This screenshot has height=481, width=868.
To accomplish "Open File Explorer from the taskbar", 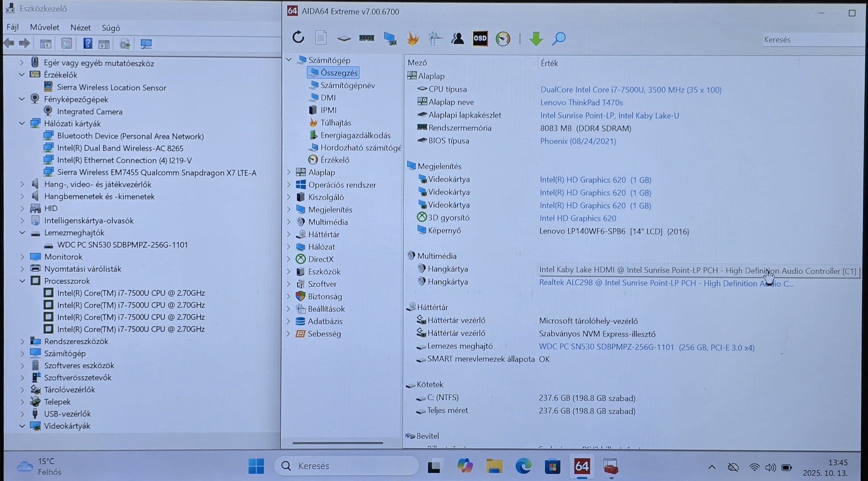I will coord(494,466).
